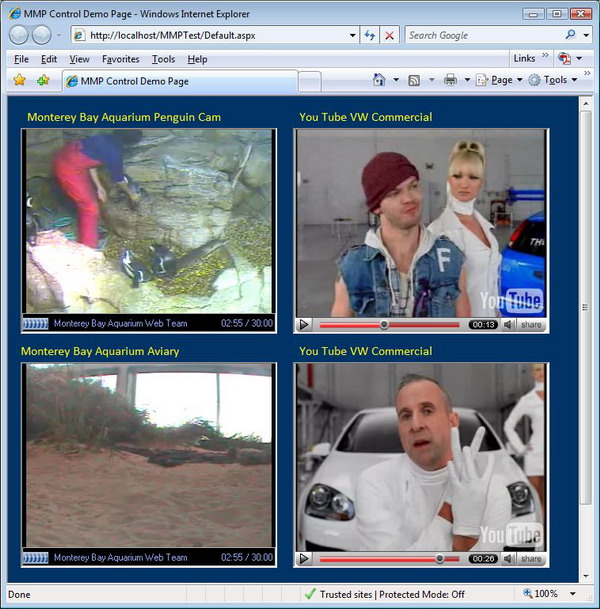Open the Edit menu
The height and width of the screenshot is (609, 600).
[49, 59]
